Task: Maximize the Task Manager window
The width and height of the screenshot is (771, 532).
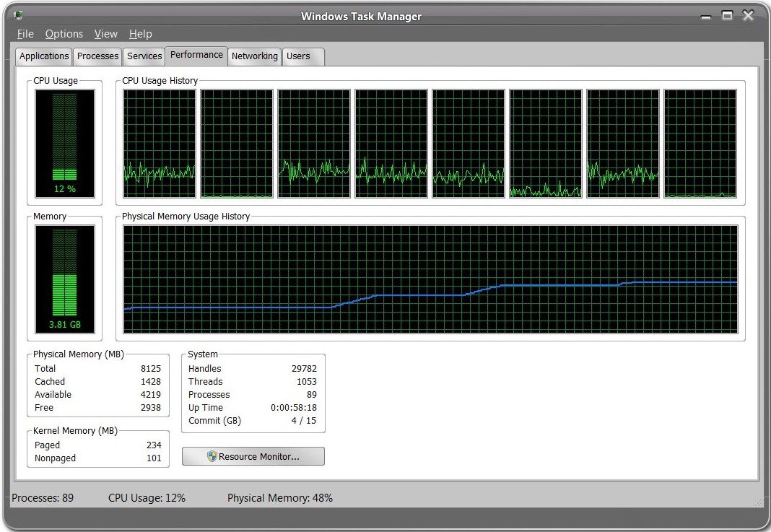Action: (727, 15)
